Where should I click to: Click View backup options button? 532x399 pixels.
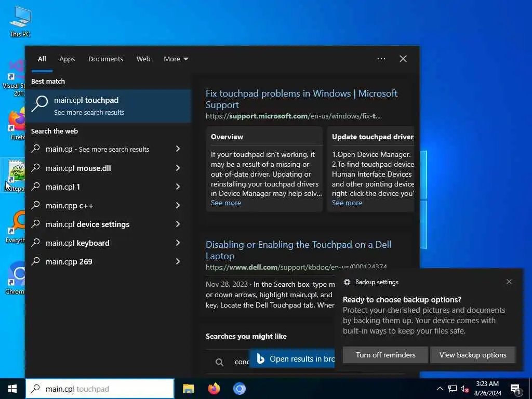click(473, 355)
